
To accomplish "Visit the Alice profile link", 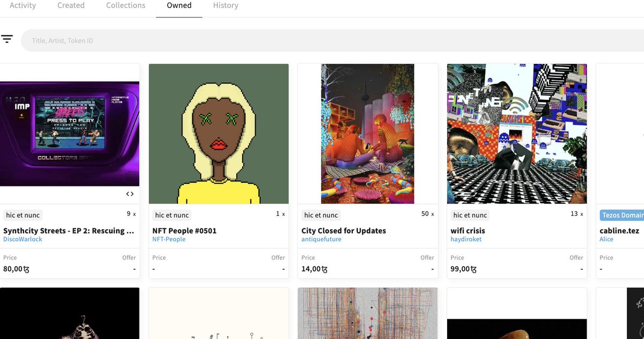I will point(606,239).
